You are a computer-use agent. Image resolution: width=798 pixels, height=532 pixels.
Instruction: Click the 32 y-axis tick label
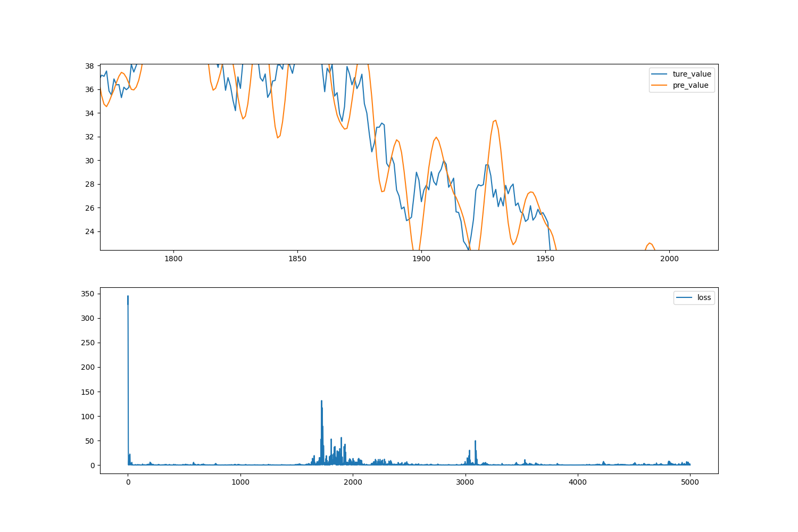pos(90,137)
